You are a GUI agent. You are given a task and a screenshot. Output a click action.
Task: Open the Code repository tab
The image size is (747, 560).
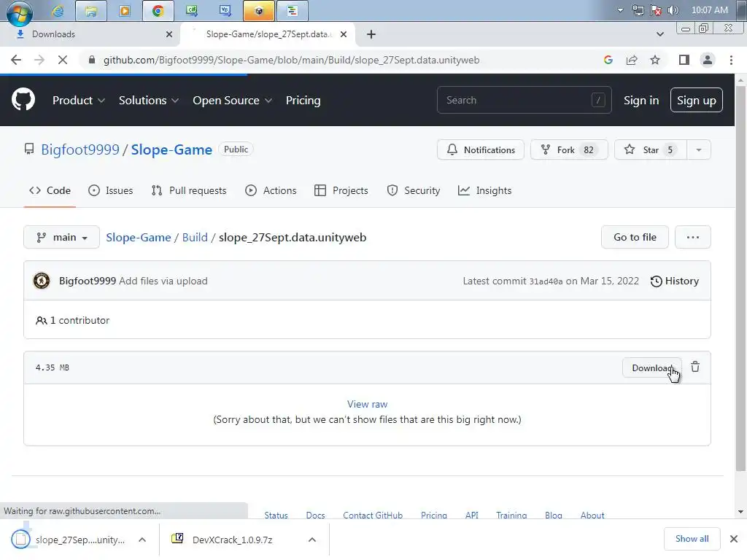click(x=50, y=190)
